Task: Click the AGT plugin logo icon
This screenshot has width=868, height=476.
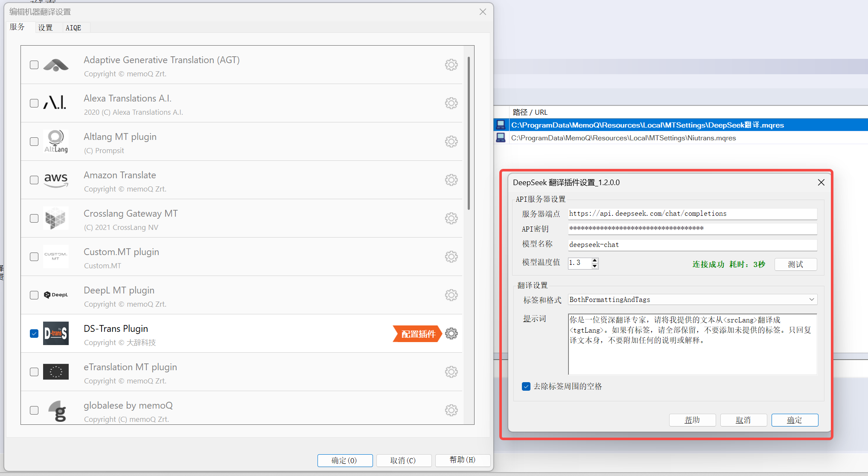Action: tap(56, 65)
